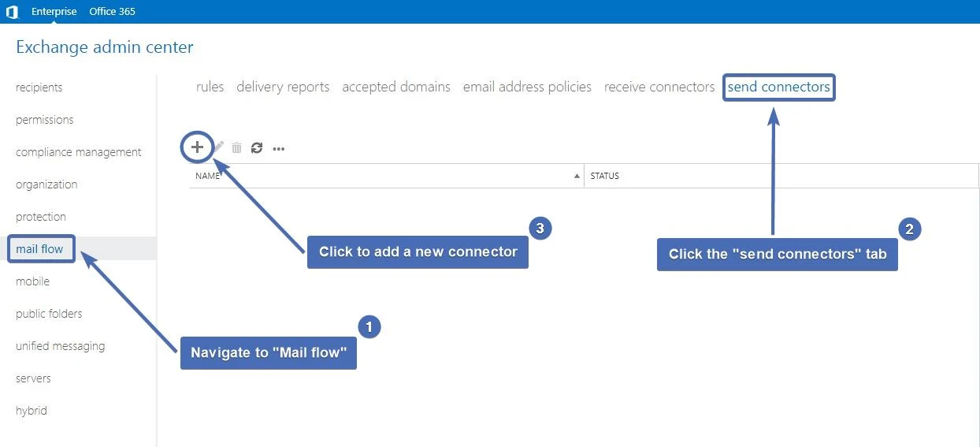Open mobile section

[x=32, y=281]
